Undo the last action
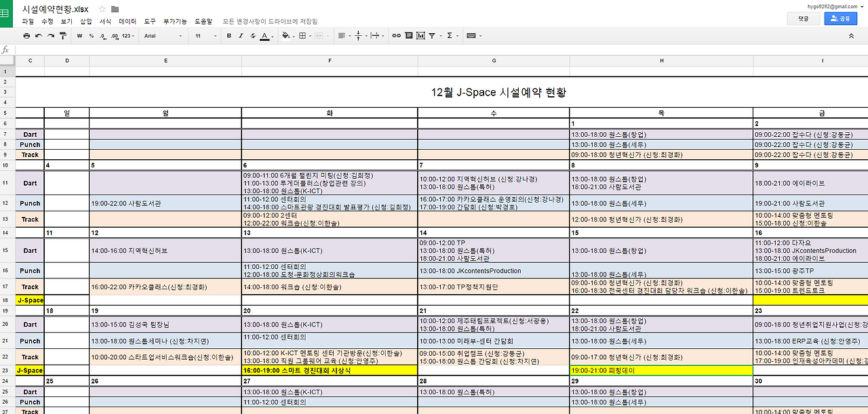Screen dimensions: 868x414 pos(39,35)
